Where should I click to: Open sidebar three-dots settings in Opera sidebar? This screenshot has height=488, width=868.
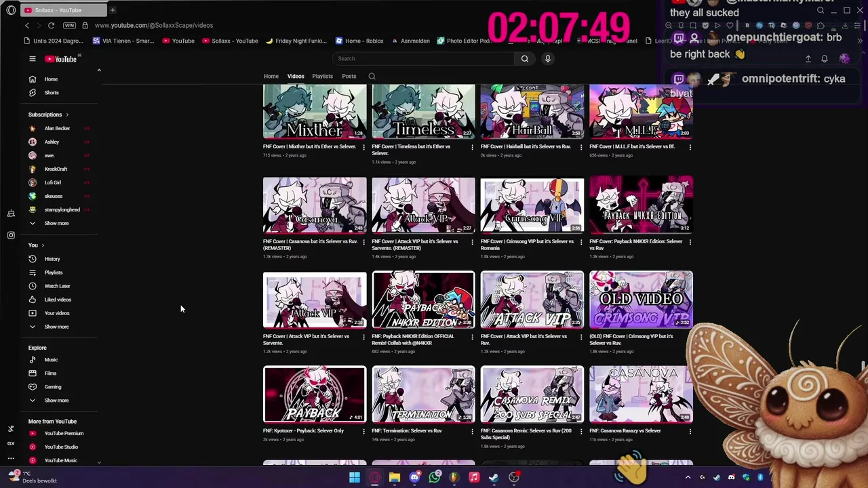pos(11,459)
